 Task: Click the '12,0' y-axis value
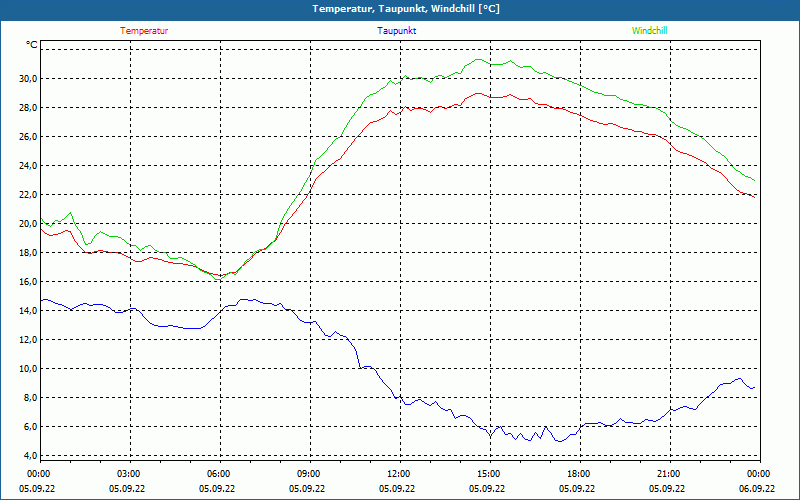point(28,340)
